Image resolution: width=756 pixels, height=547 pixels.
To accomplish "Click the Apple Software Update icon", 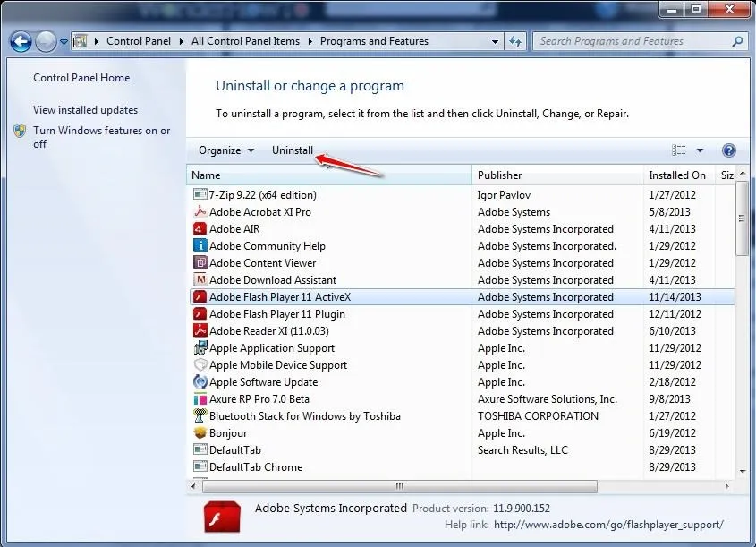I will pyautogui.click(x=200, y=381).
